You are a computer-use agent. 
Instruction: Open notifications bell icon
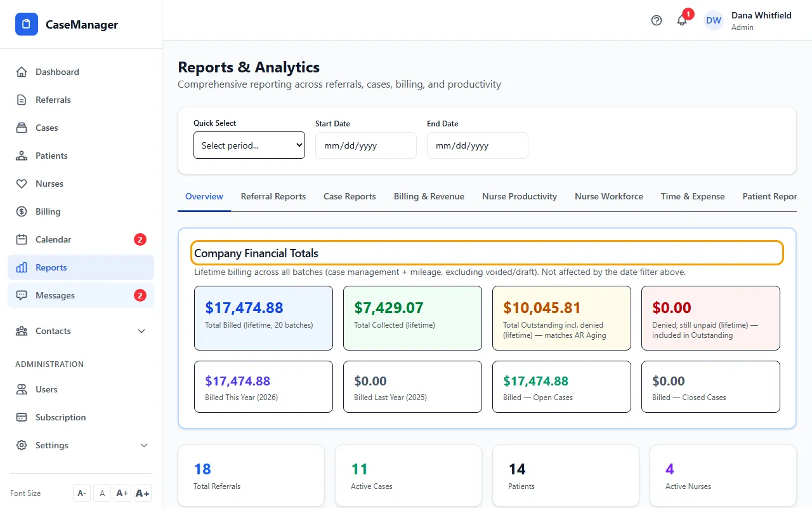coord(682,20)
